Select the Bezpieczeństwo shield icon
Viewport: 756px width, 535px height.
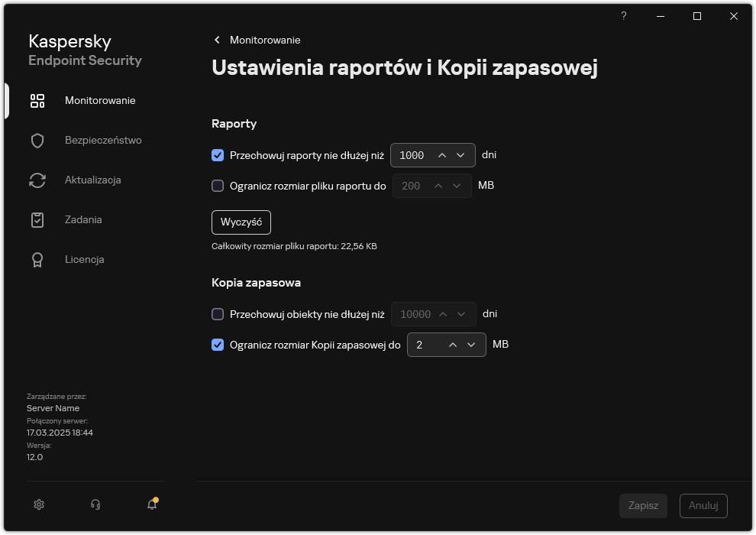(37, 140)
